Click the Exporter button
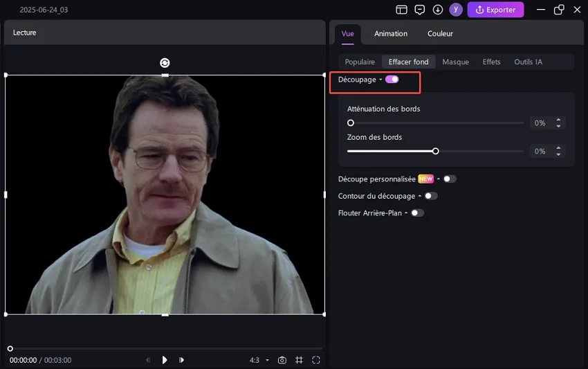The width and height of the screenshot is (588, 369). click(496, 10)
